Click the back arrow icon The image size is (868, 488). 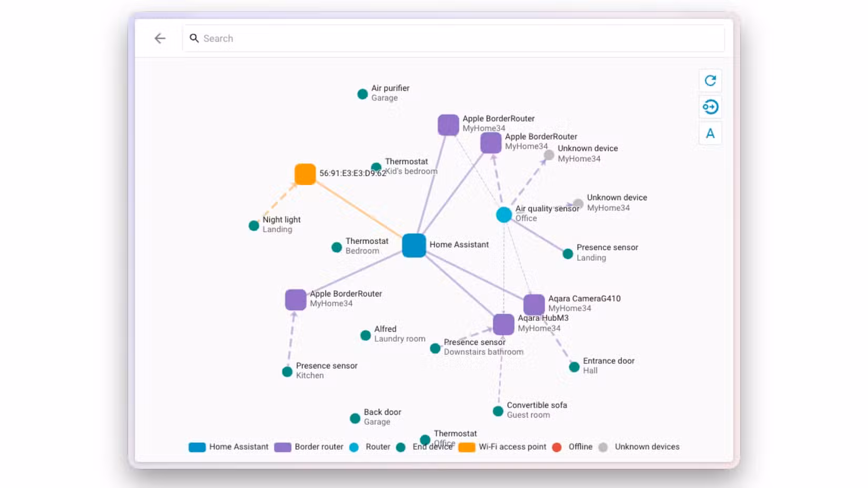click(x=160, y=38)
